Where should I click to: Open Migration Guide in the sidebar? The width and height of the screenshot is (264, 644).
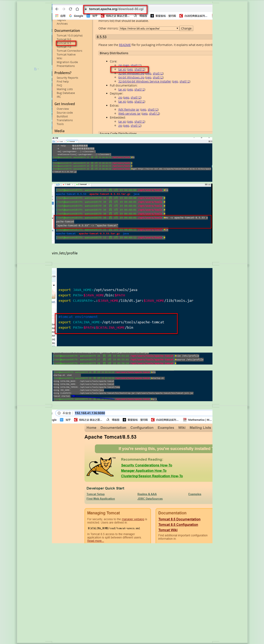[x=67, y=62]
